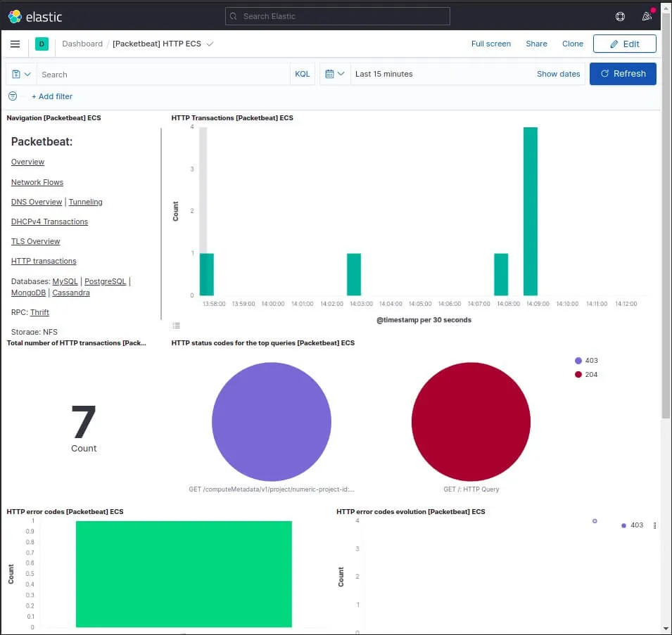Open the MongoDB link
This screenshot has width=672, height=635.
pos(28,293)
